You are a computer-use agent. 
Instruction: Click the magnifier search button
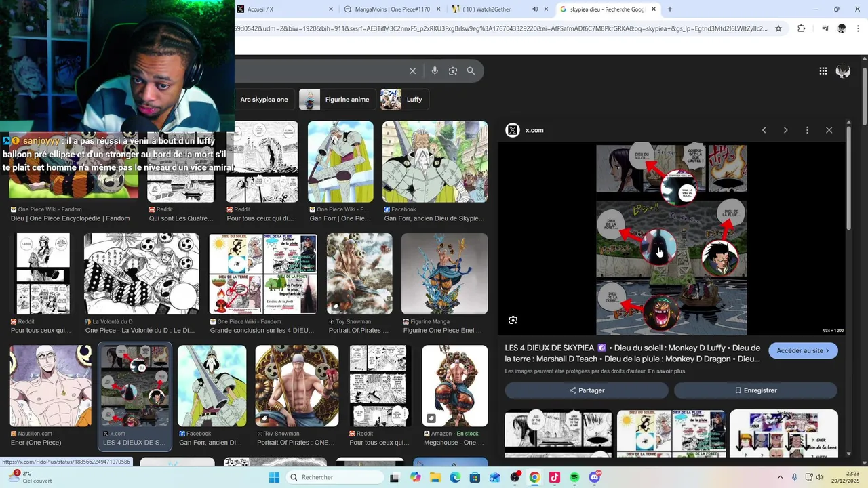471,70
